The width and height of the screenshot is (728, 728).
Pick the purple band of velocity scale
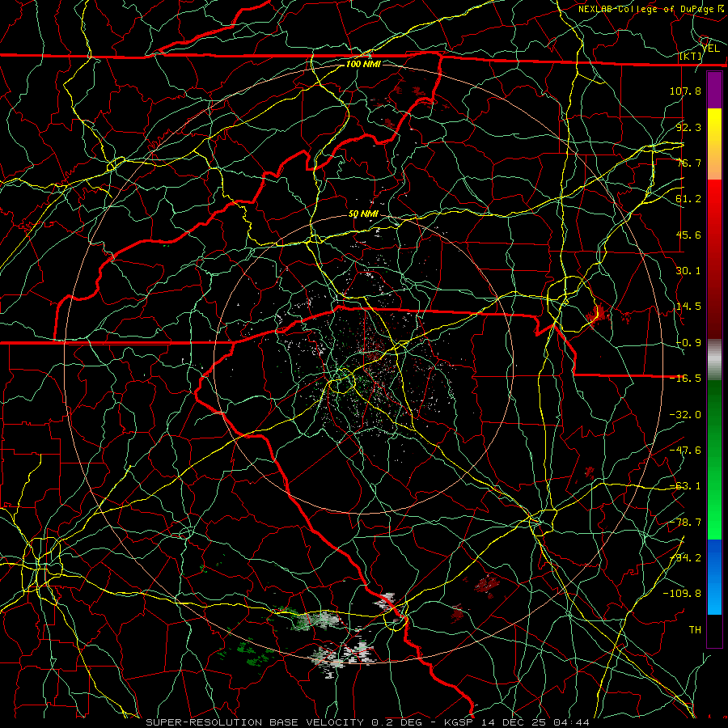(714, 90)
